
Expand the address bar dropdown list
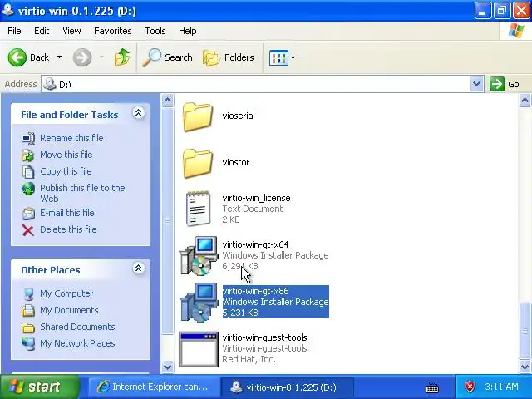coord(476,84)
